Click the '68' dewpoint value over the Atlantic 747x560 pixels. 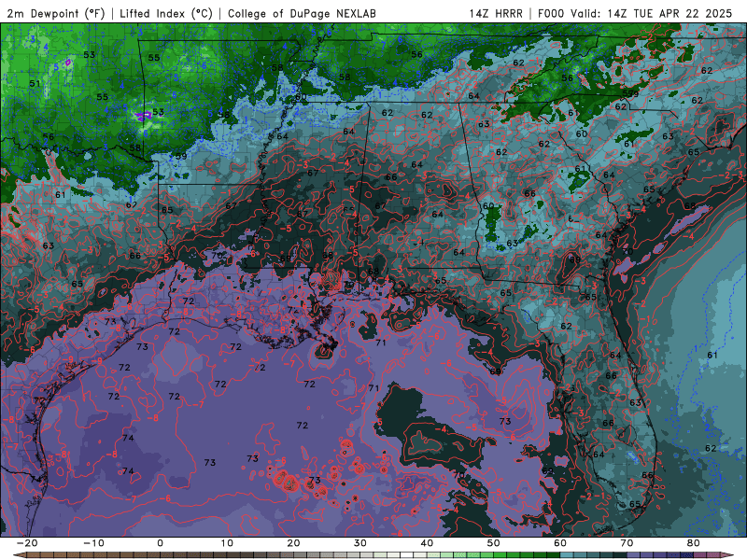(x=690, y=206)
